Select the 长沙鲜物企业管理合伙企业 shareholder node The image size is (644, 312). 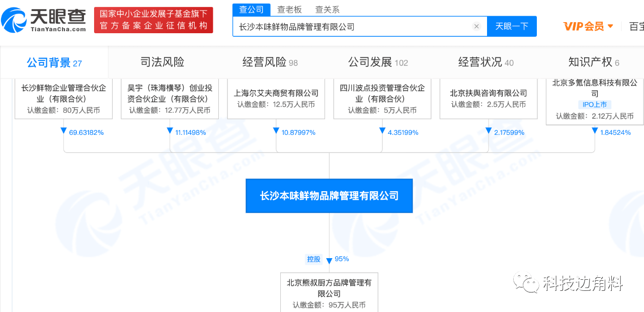click(64, 98)
